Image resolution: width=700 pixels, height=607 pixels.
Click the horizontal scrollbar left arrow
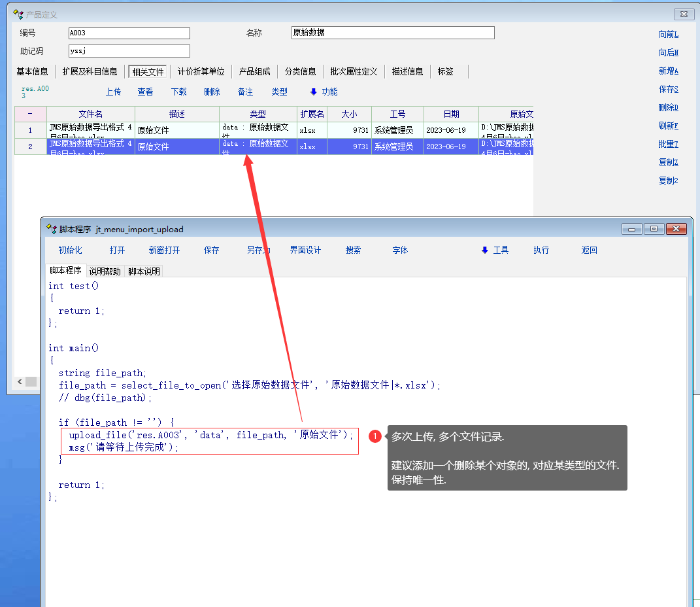[x=20, y=381]
